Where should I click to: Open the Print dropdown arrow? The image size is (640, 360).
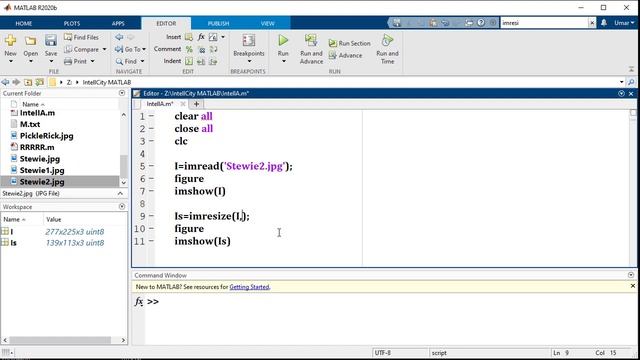[93, 61]
